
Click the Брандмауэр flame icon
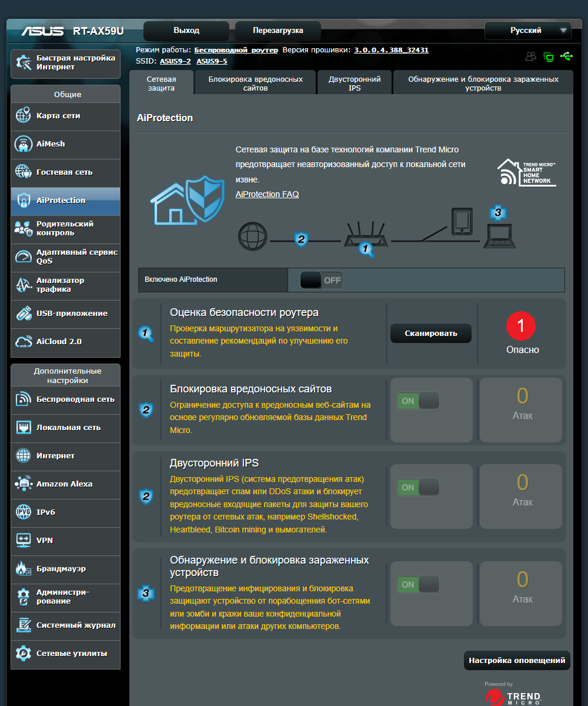(x=23, y=568)
